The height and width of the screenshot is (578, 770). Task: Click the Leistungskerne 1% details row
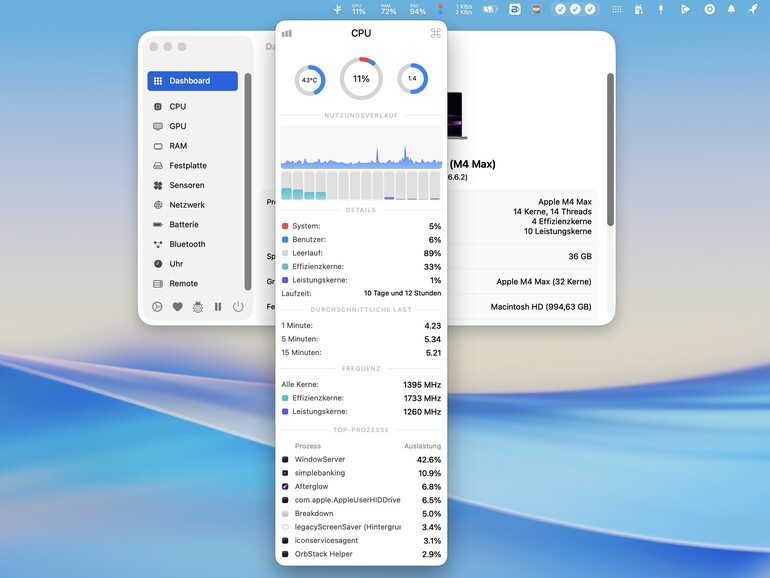tap(361, 280)
